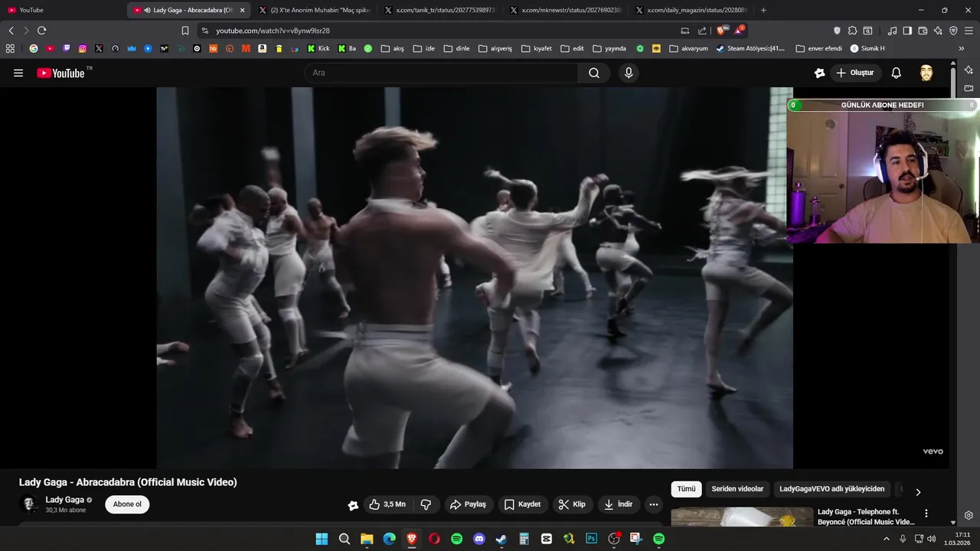Open the YouTube guide hamburger menu
Screen dimensions: 980x551
18,73
